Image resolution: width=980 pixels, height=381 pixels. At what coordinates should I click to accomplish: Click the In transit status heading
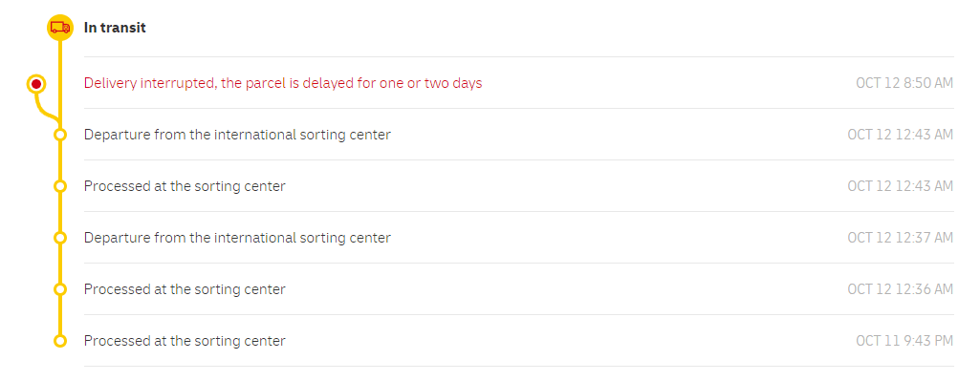(x=115, y=28)
